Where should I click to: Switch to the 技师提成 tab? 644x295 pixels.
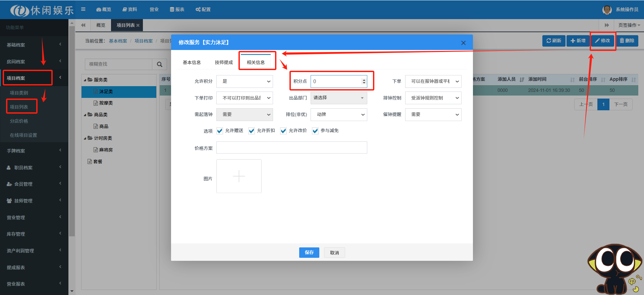pyautogui.click(x=224, y=62)
